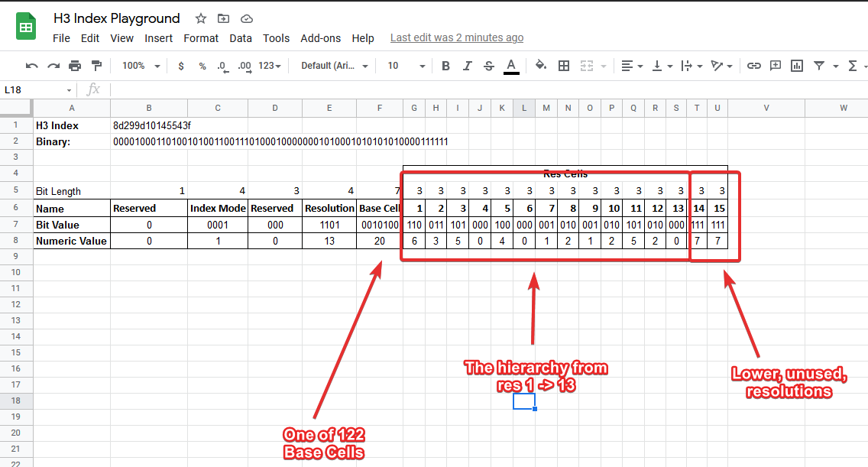Click the Redo arrow icon
This screenshot has height=467, width=868.
tap(53, 66)
